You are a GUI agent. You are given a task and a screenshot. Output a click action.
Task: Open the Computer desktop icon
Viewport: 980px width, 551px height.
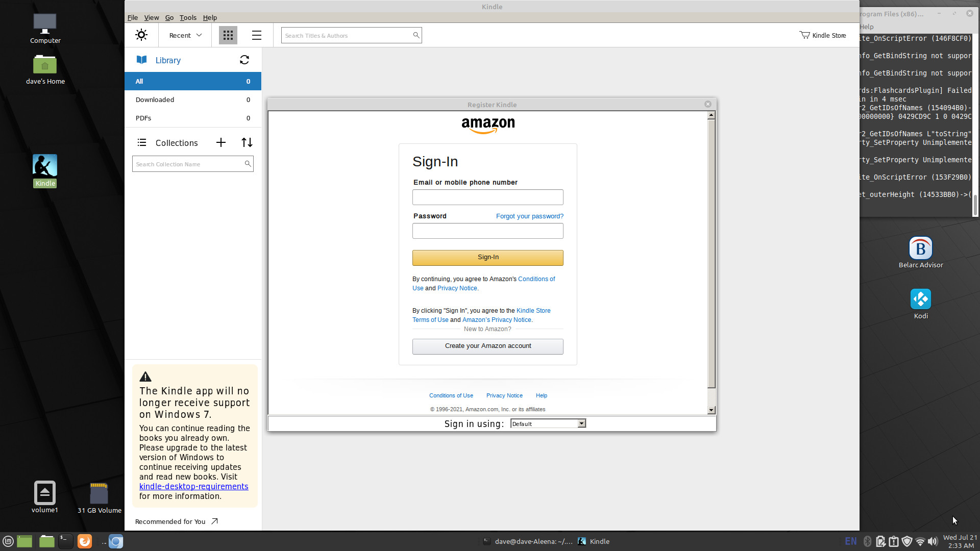coord(45,29)
